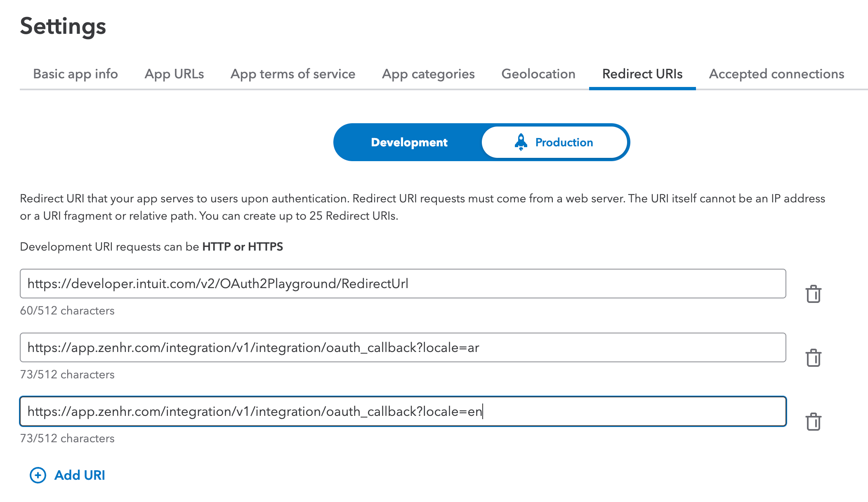Image resolution: width=868 pixels, height=502 pixels.
Task: Click the Settings page heading
Action: pyautogui.click(x=63, y=26)
